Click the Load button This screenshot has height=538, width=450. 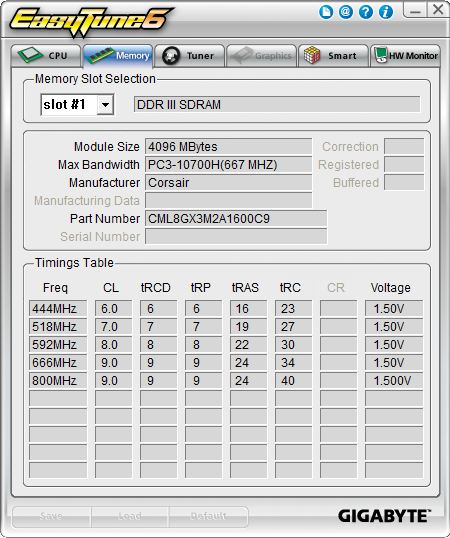[x=130, y=516]
